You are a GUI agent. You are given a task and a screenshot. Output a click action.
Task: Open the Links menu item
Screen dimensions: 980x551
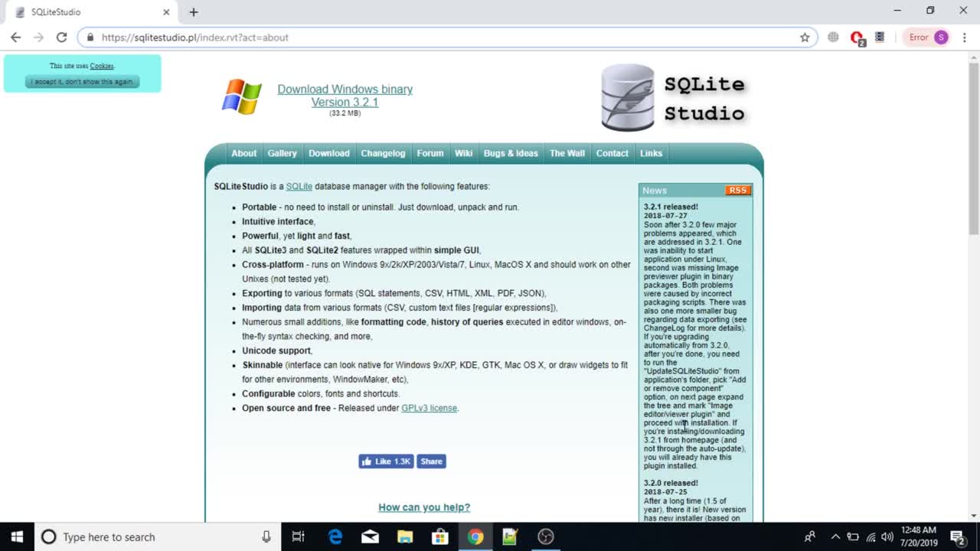click(652, 153)
